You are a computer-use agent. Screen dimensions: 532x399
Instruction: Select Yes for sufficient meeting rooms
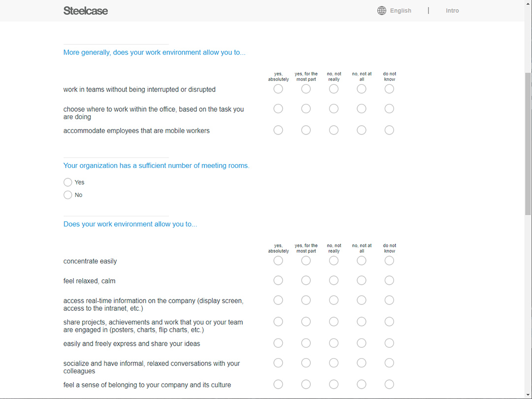click(x=68, y=182)
